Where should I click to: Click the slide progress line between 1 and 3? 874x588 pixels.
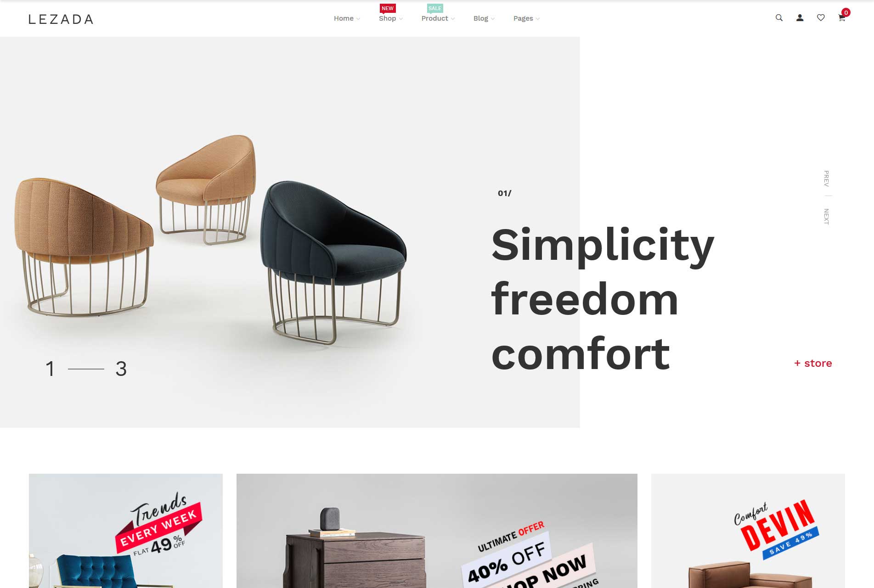pyautogui.click(x=86, y=369)
